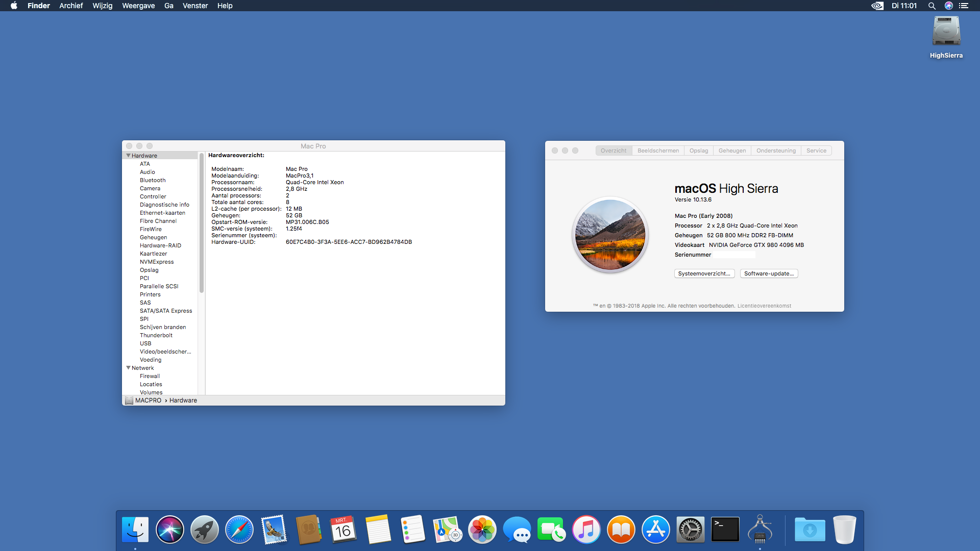Open Mail stamp icon in Dock
Image resolution: width=980 pixels, height=551 pixels.
274,530
